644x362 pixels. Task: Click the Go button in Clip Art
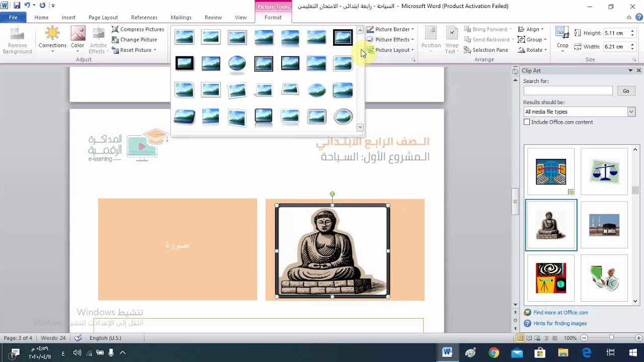pyautogui.click(x=626, y=91)
